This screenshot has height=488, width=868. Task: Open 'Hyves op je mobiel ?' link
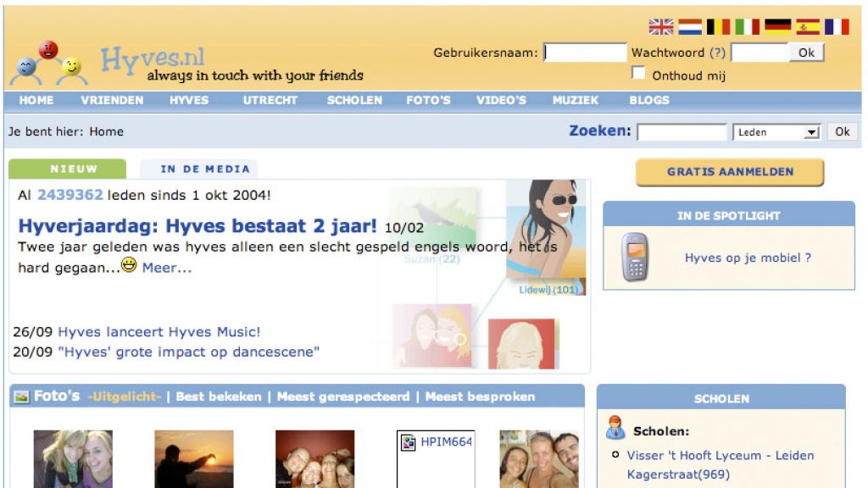click(748, 258)
